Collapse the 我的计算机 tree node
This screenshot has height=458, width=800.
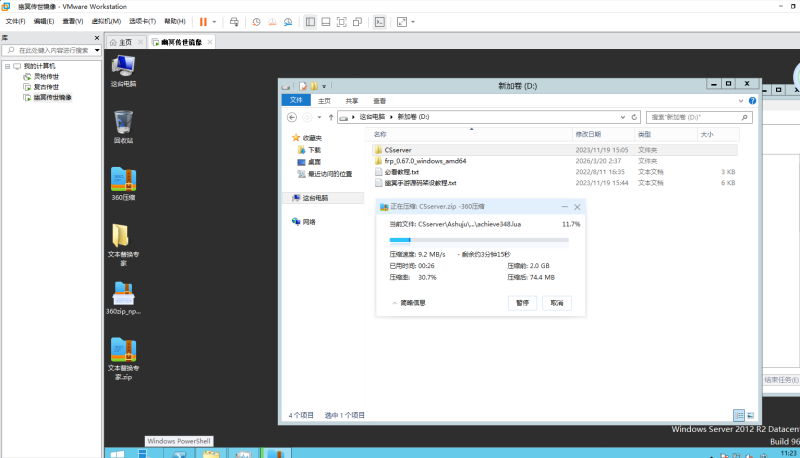(x=8, y=66)
